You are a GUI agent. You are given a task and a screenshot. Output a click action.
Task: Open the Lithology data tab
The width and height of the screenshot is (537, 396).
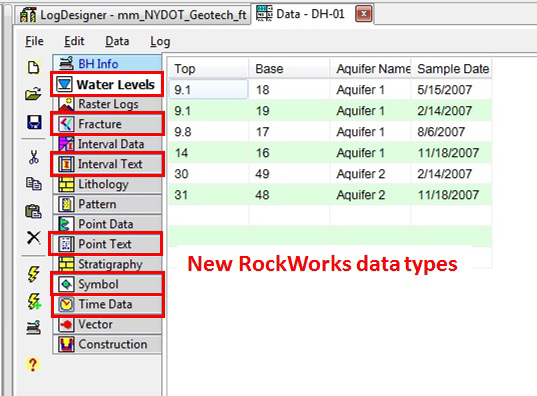tap(107, 184)
